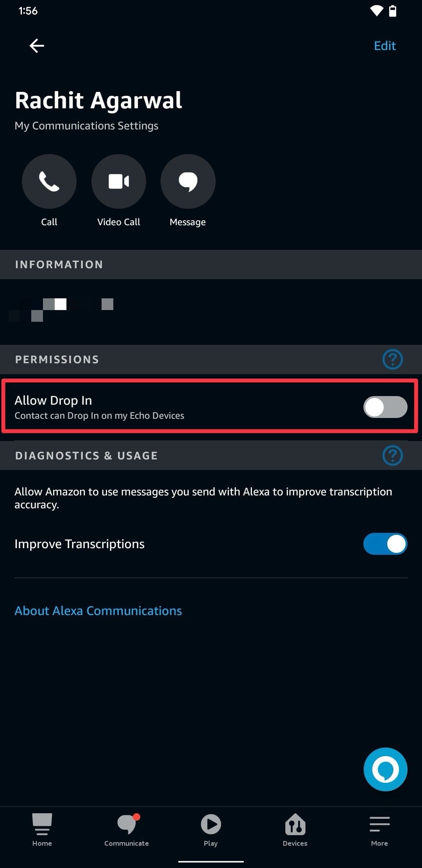The height and width of the screenshot is (868, 422).
Task: Tap My Communications Settings subtitle
Action: [x=86, y=126]
